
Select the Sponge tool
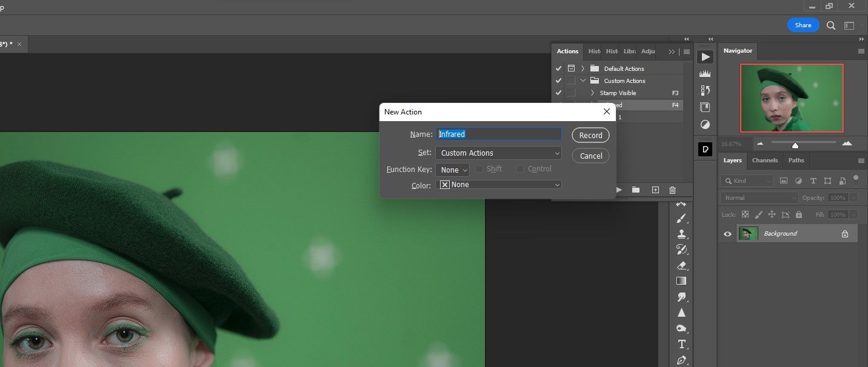click(681, 328)
